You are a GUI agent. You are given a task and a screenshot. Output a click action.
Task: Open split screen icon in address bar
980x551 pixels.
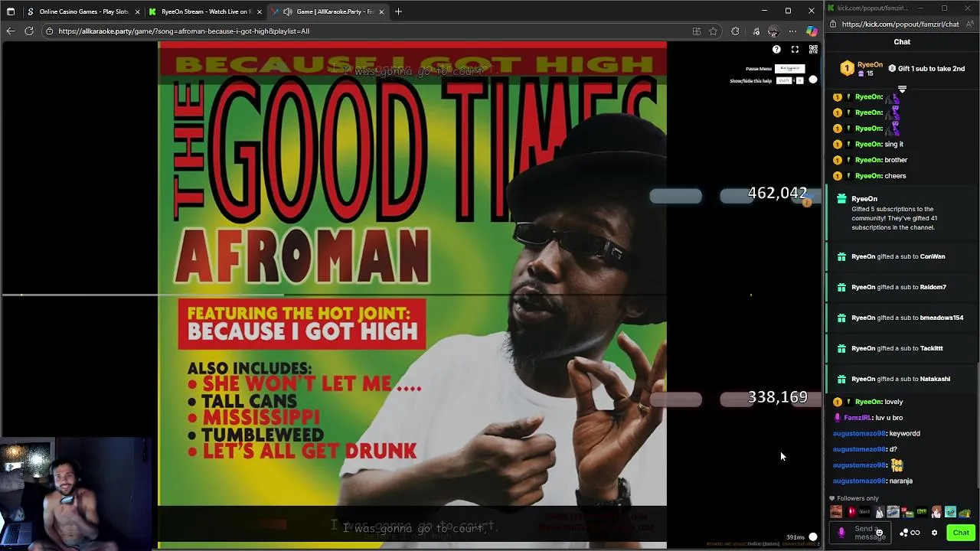[696, 31]
